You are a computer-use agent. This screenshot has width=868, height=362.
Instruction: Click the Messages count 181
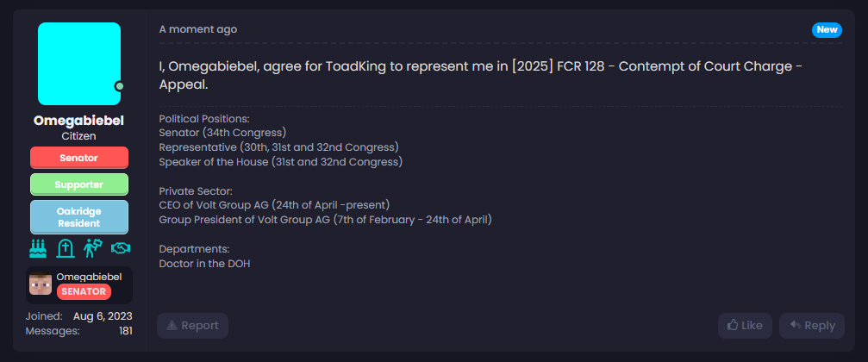click(125, 331)
